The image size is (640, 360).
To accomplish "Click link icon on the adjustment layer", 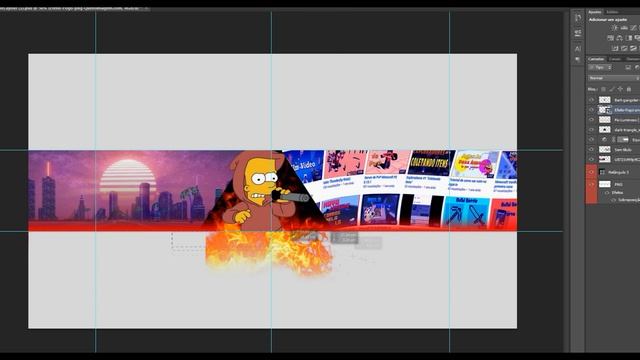I will click(613, 140).
